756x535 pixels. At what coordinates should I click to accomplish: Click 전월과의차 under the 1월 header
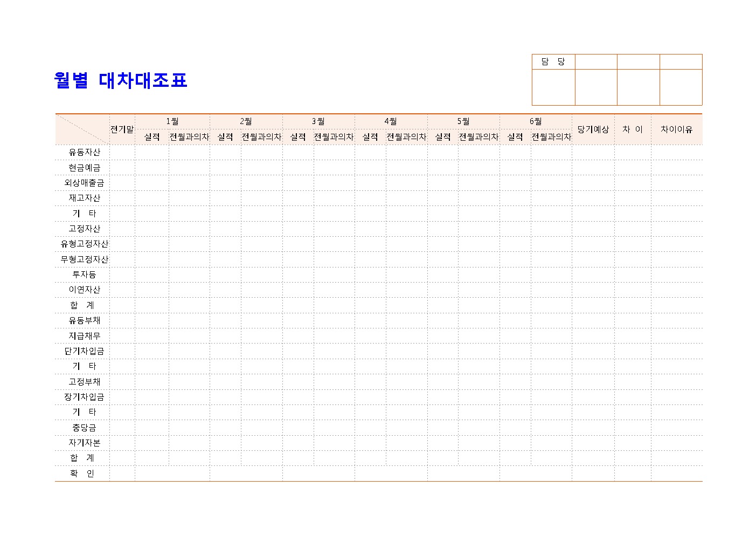click(x=189, y=137)
